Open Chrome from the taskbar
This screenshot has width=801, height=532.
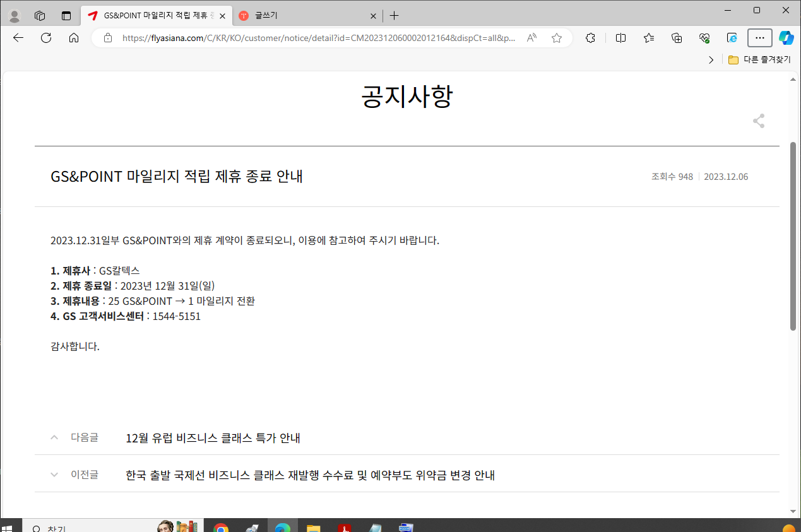[x=221, y=527]
